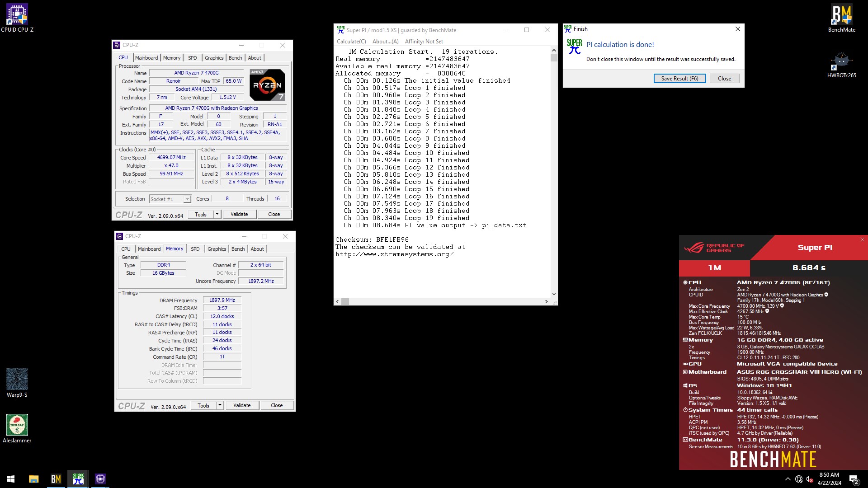Click Super PI horizontal scrollbar right arrow
868x488 pixels.
coord(546,301)
